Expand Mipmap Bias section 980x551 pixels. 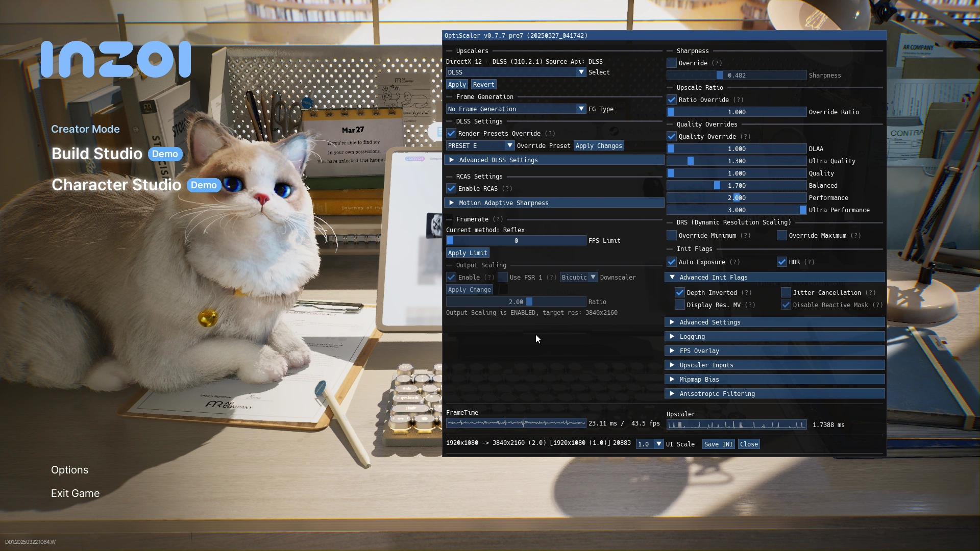click(x=775, y=380)
